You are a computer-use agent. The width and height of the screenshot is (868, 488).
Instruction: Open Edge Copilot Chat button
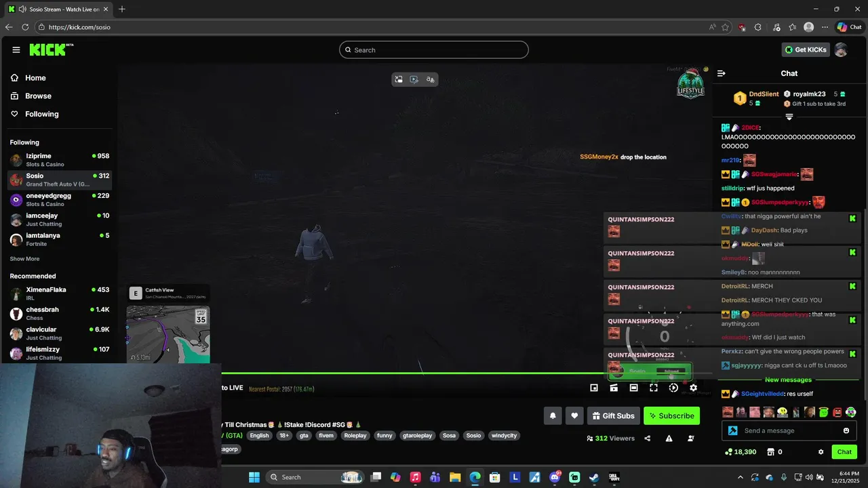click(x=850, y=27)
